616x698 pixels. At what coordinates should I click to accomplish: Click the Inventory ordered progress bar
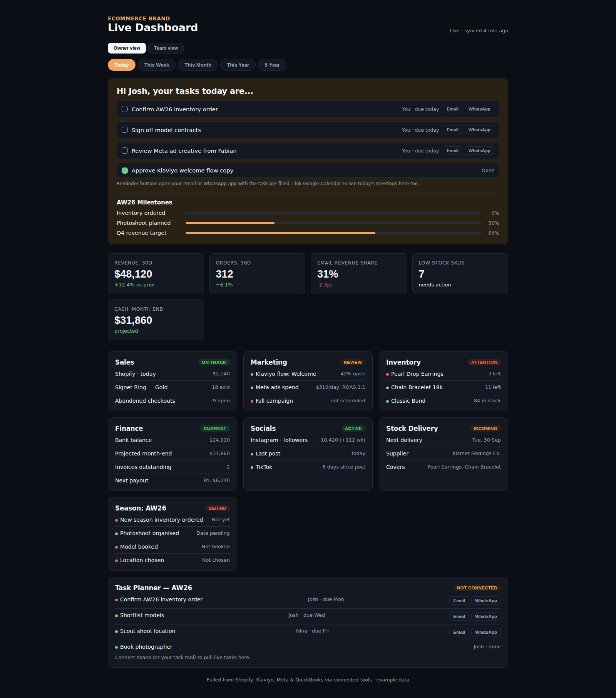pyautogui.click(x=333, y=213)
